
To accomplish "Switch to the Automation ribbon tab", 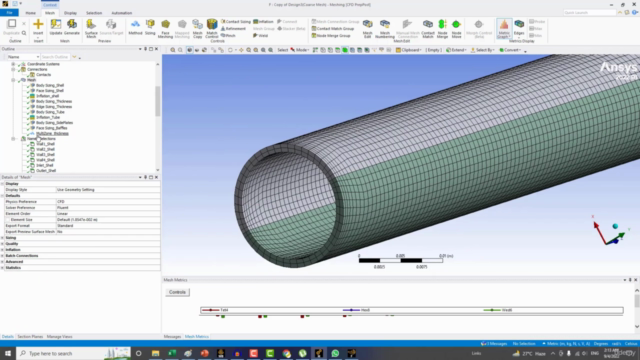I will [x=122, y=13].
